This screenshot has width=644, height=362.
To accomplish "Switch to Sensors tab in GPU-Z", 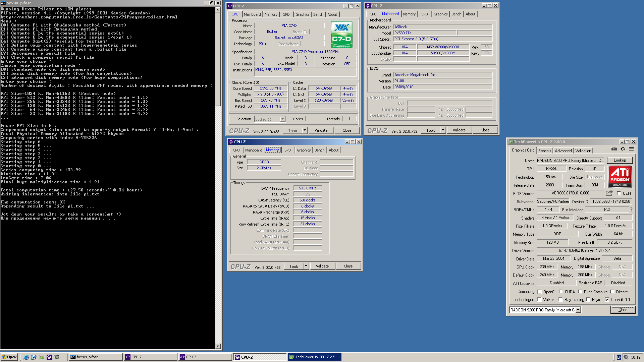I will click(545, 151).
